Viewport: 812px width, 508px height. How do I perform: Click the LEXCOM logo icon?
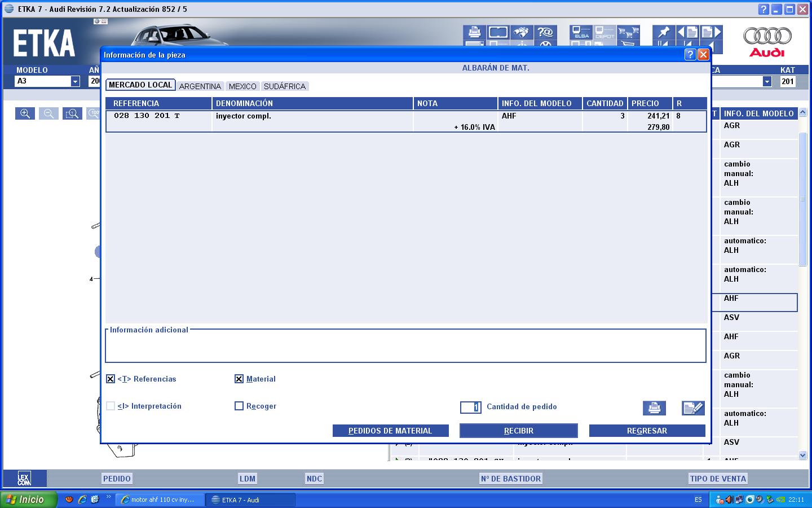pyautogui.click(x=24, y=479)
